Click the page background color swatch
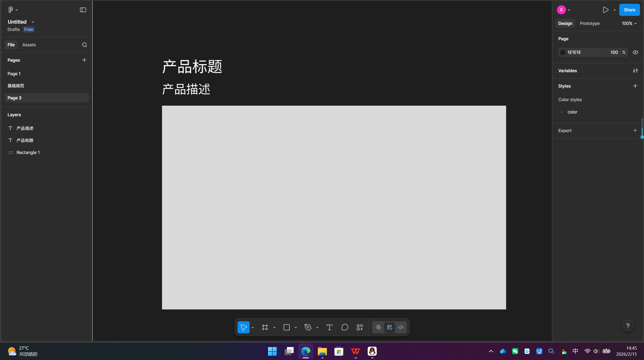This screenshot has height=360, width=644. 563,52
